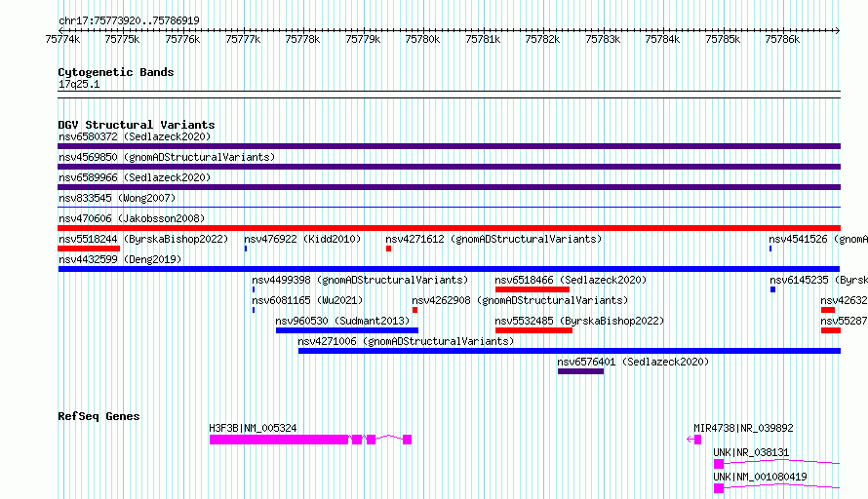Select red bar under nsv5532485
The height and width of the screenshot is (499, 868).
point(533,330)
